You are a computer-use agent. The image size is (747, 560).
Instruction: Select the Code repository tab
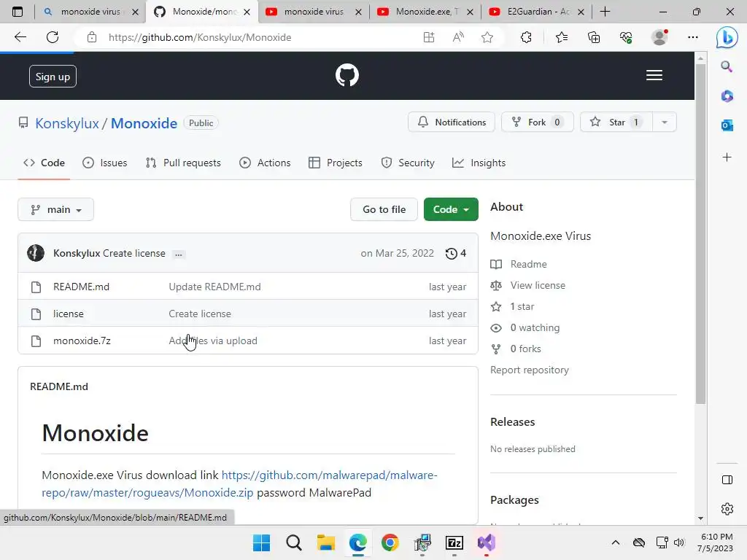[x=44, y=163]
